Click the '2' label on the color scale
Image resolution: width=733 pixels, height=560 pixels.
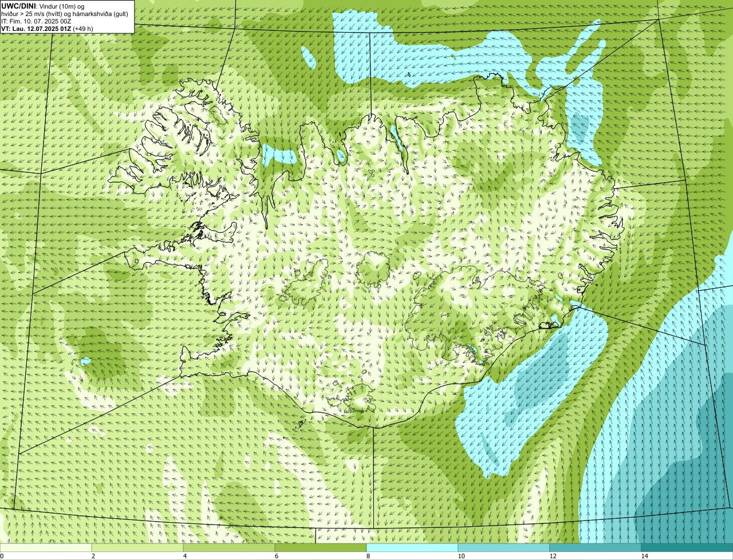point(93,556)
